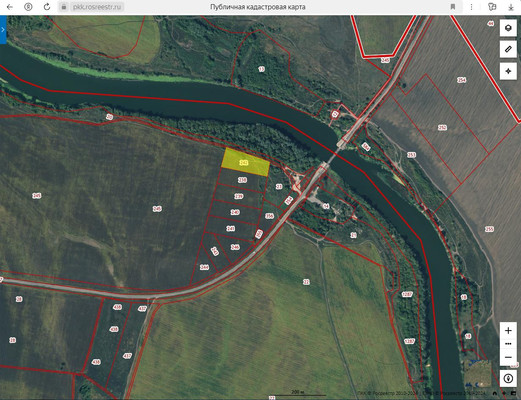This screenshot has width=521, height=400.
Task: Open the browser extensions icon
Action: click(492, 7)
